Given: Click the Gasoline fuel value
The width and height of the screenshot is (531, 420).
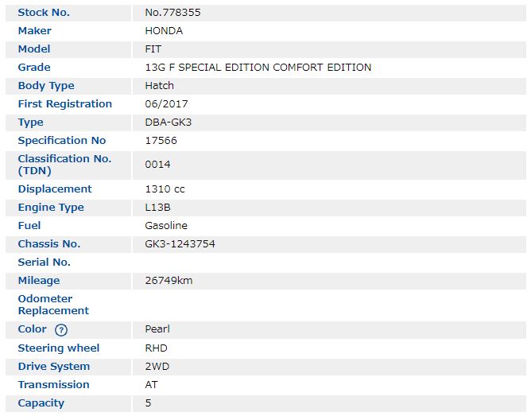Looking at the screenshot, I should (x=166, y=226).
